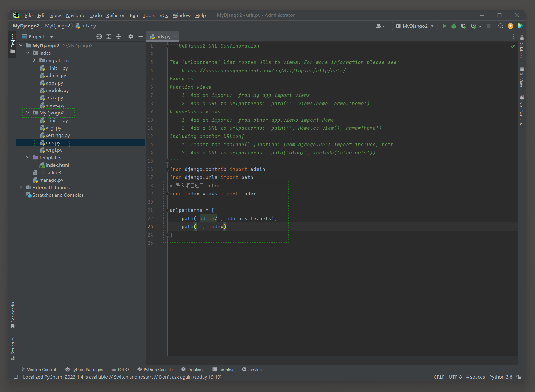Open SciView tool window on right sidebar
Viewport: 535px width, 392px height.
[522, 77]
